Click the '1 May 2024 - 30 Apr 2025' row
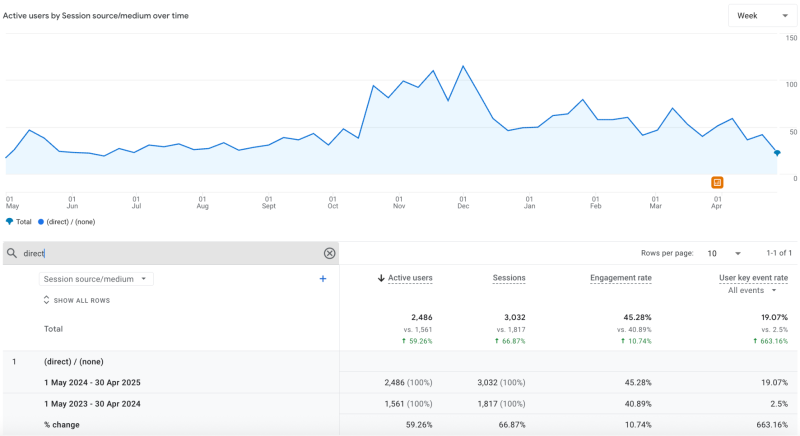The height and width of the screenshot is (436, 800). point(401,382)
